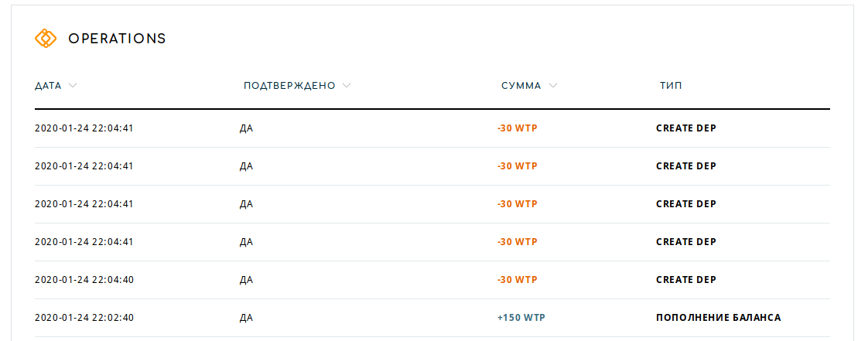
Task: Click -30 WTP in the 22:04:40 row
Action: [x=517, y=280]
